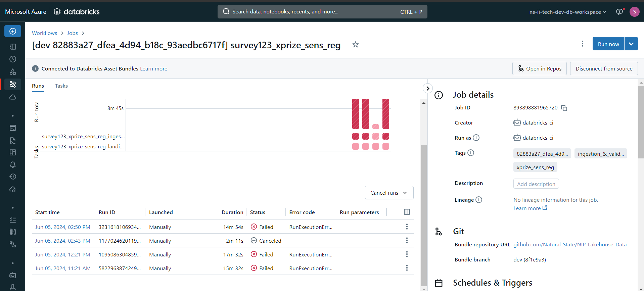This screenshot has height=291, width=644.
Task: Open the ns-ii-tech-dev-db-workspace workspace switcher
Action: [x=568, y=12]
